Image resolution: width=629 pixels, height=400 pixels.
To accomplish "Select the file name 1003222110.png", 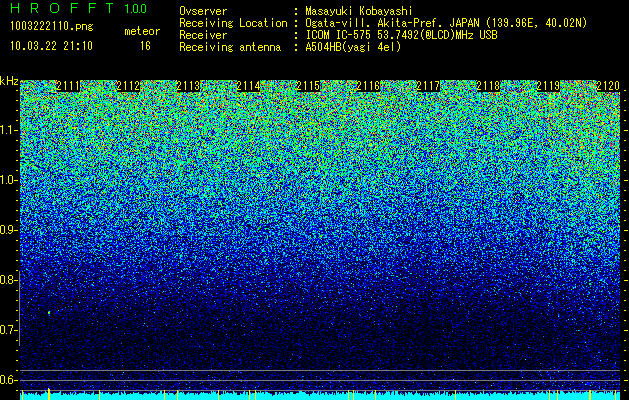I will click(x=52, y=26).
